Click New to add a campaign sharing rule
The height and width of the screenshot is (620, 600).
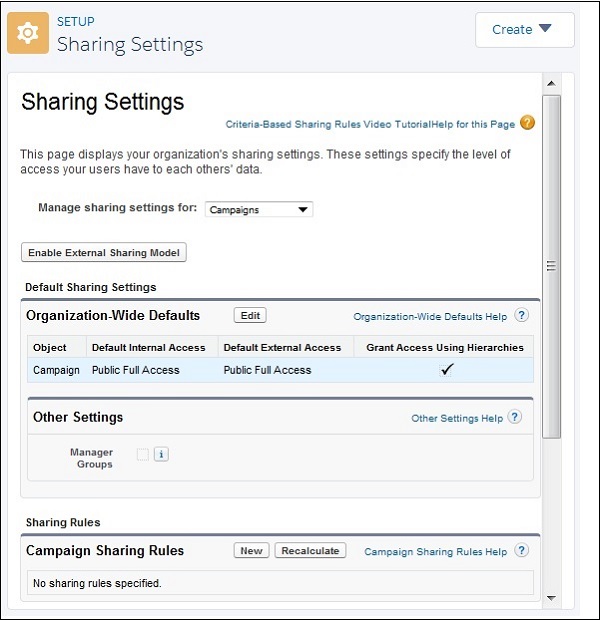[251, 551]
